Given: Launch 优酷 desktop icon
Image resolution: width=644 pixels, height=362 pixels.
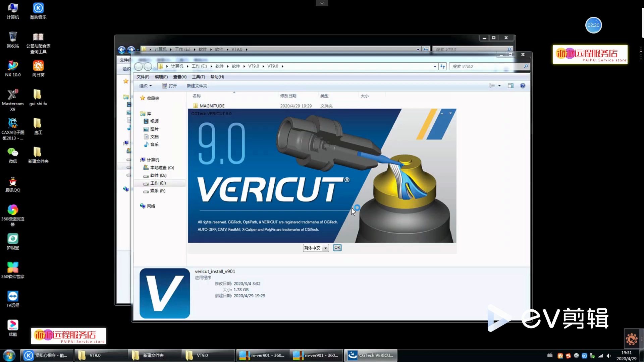Looking at the screenshot, I should pos(13,328).
